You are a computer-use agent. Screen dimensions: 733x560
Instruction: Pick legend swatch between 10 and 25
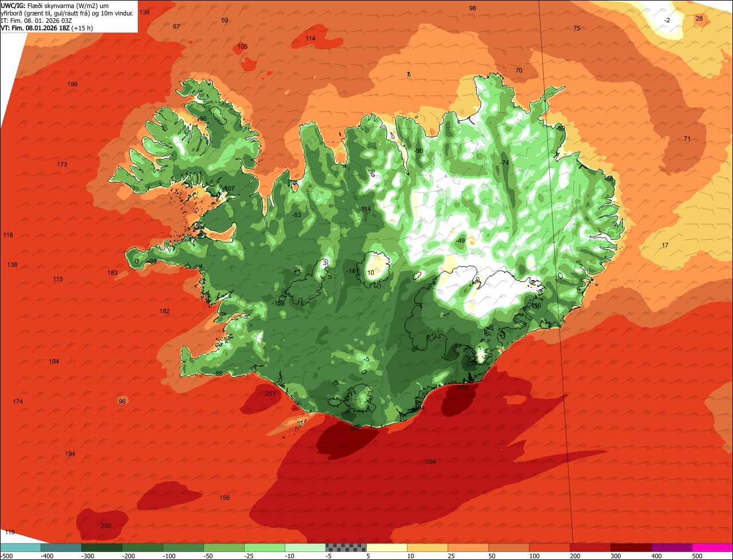[427, 547]
